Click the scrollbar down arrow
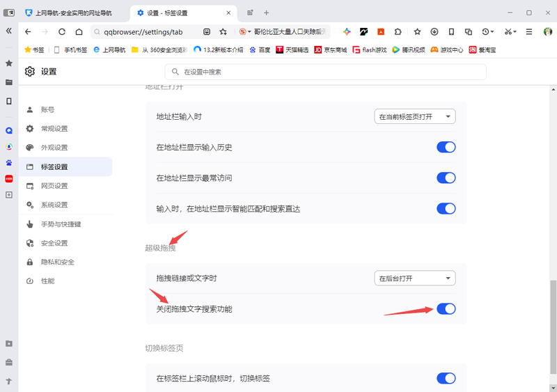557x392 pixels. click(553, 387)
